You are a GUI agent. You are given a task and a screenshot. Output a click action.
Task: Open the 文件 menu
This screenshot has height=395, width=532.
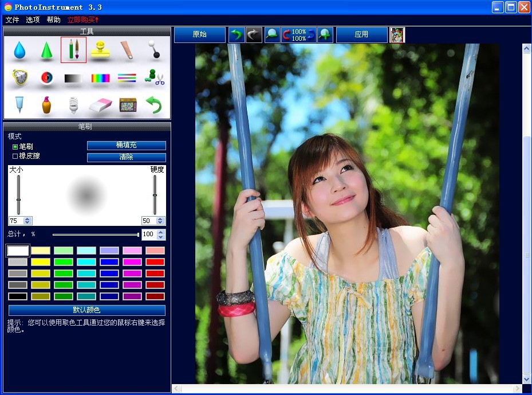pyautogui.click(x=12, y=19)
